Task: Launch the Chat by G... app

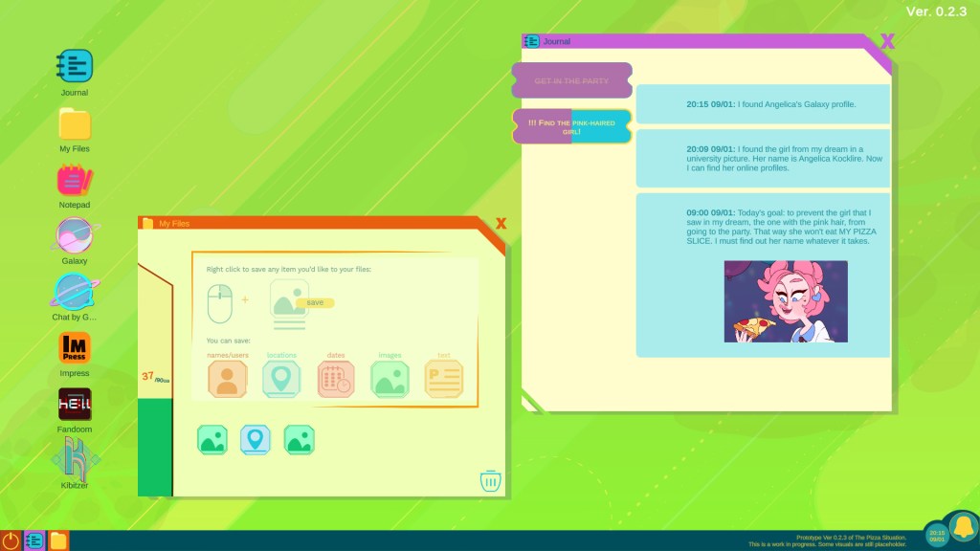Action: click(75, 292)
